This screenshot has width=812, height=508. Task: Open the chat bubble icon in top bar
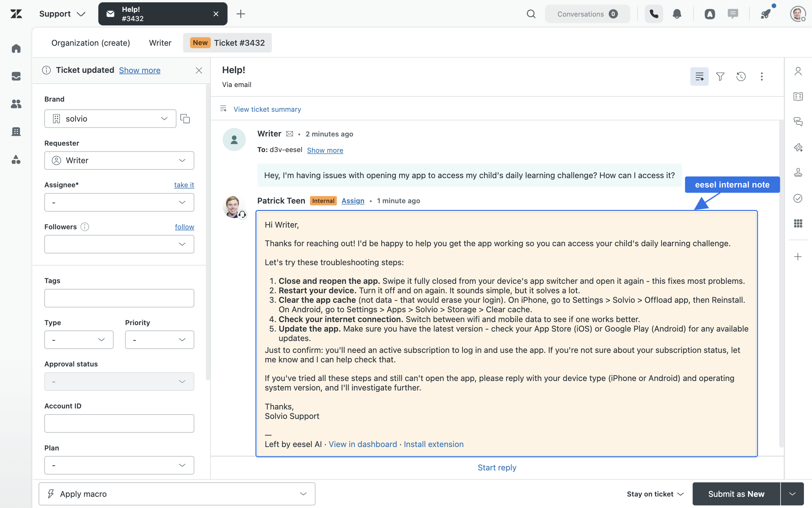(x=733, y=14)
